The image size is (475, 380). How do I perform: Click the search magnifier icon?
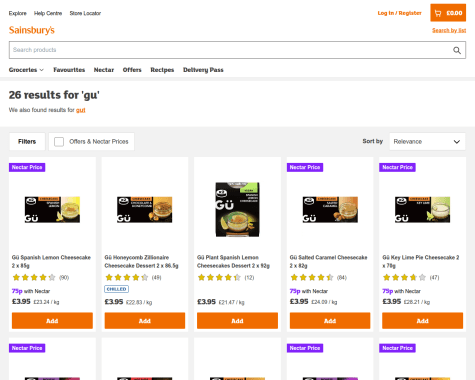(x=457, y=50)
